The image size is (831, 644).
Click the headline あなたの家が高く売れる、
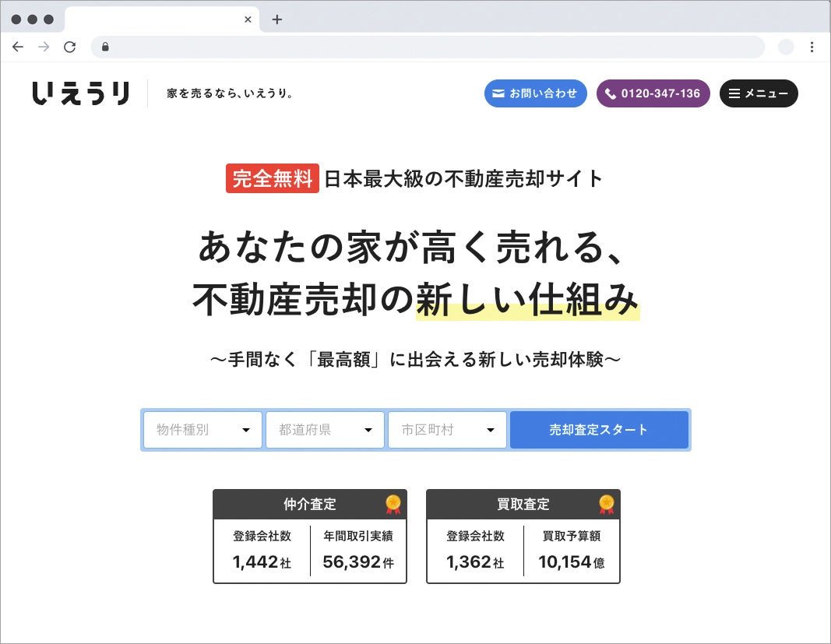point(411,247)
